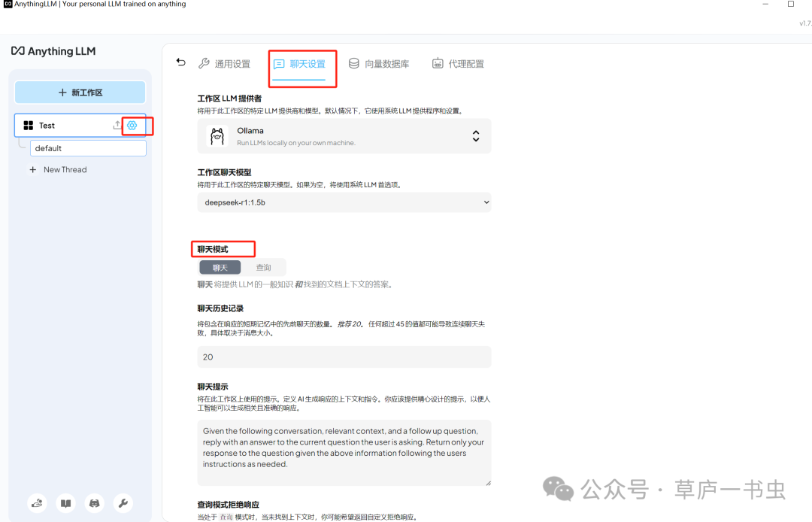The image size is (812, 522).
Task: Select the 查询 query mode
Action: pos(264,267)
